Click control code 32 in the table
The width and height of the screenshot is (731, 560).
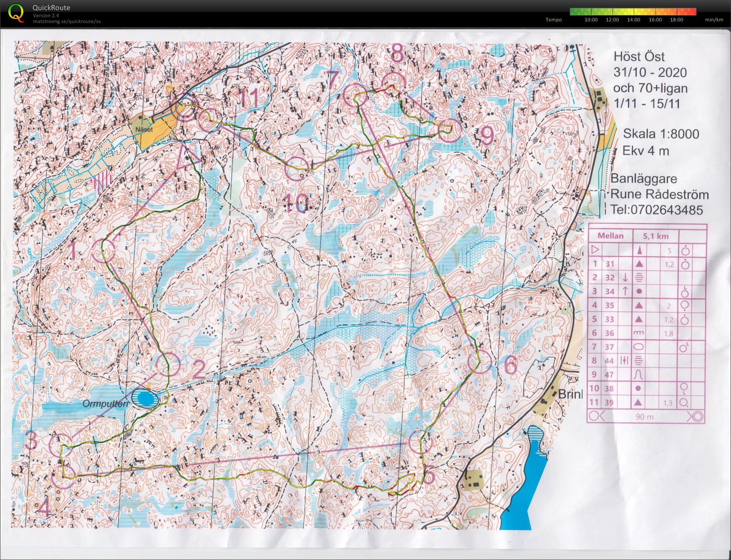(610, 277)
